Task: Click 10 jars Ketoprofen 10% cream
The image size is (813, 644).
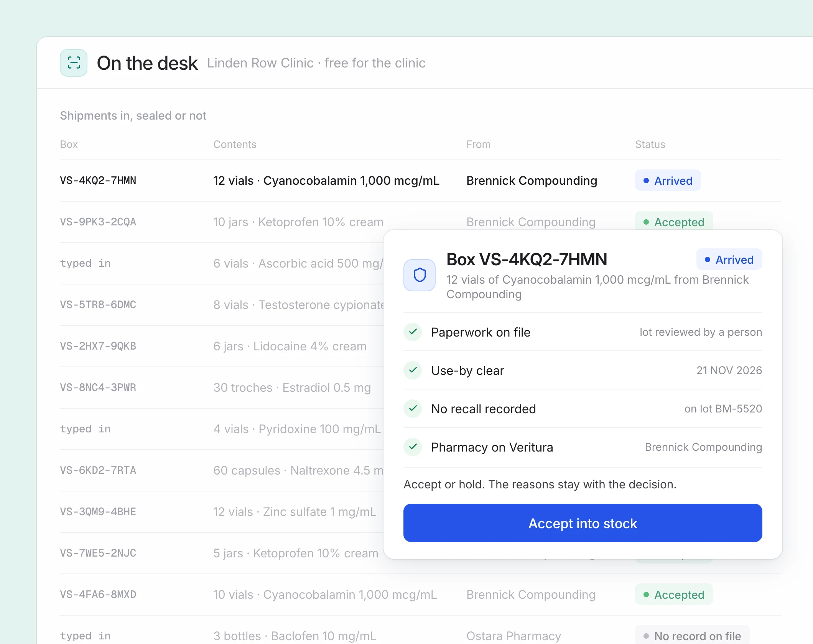Action: [298, 222]
